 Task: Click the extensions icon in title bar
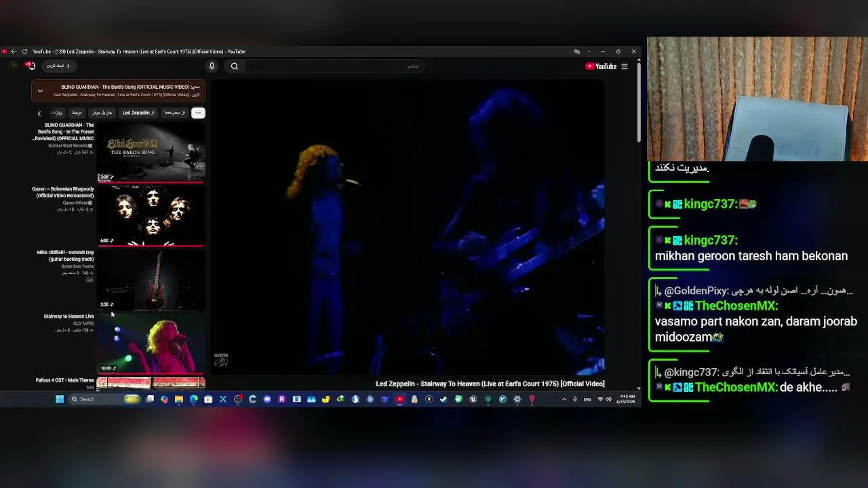point(576,52)
